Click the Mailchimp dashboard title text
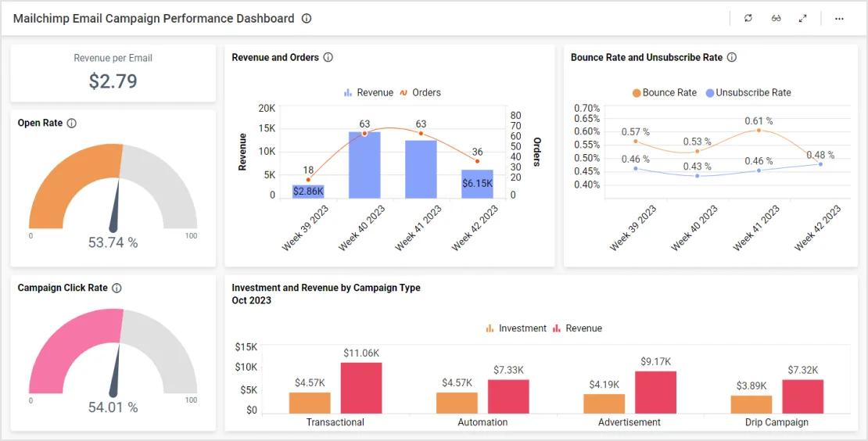This screenshot has width=868, height=441. click(154, 18)
